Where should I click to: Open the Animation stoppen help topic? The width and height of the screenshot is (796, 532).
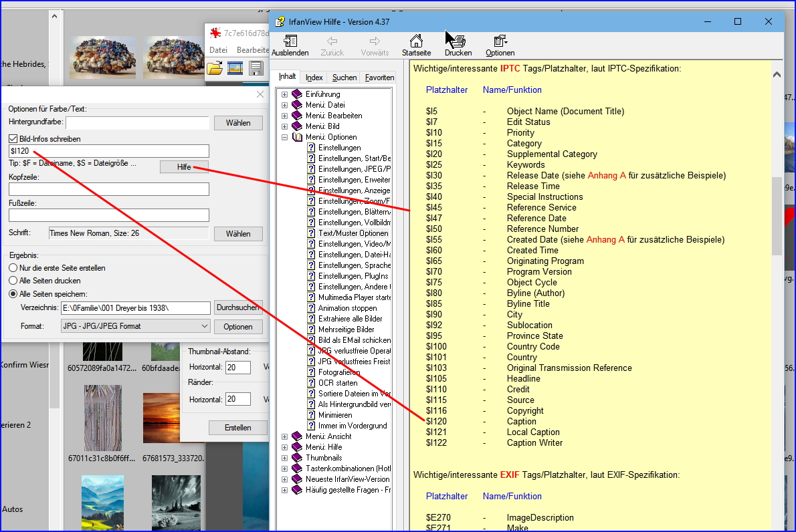point(347,308)
